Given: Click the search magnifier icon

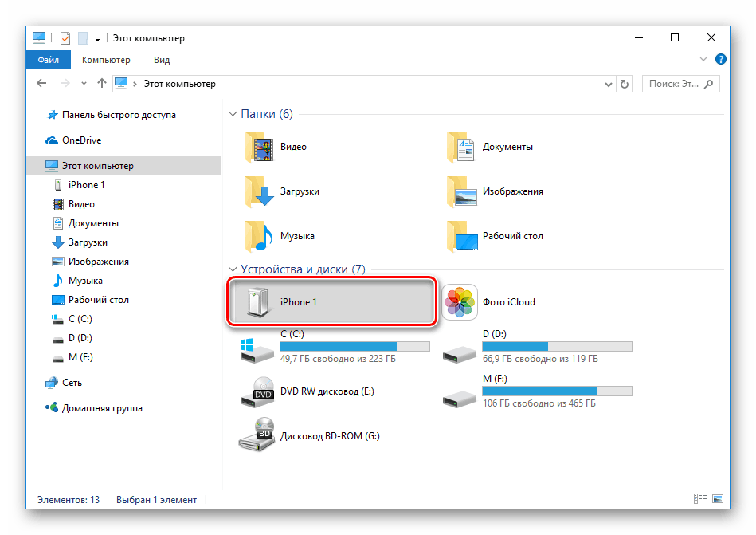Looking at the screenshot, I should pyautogui.click(x=708, y=84).
